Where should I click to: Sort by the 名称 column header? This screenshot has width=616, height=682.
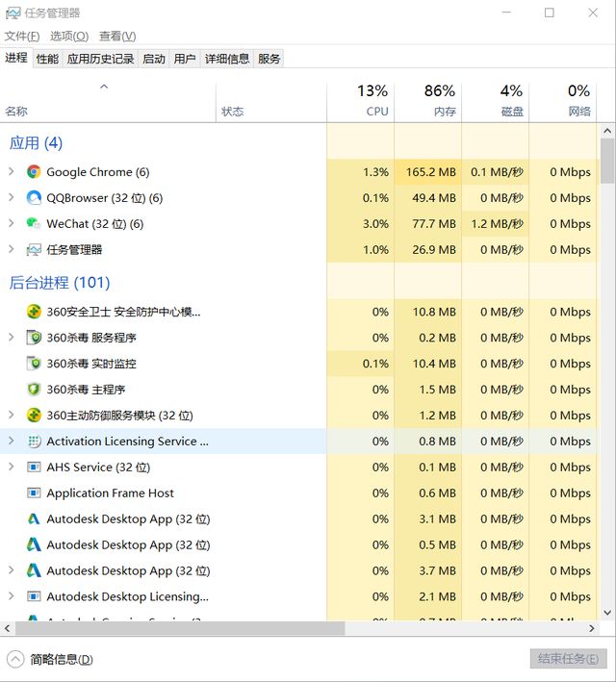(108, 103)
